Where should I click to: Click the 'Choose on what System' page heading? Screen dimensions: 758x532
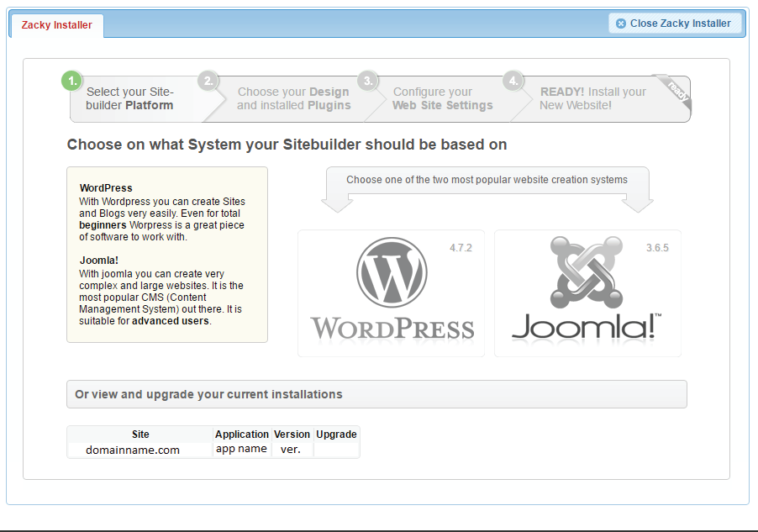[x=287, y=145]
